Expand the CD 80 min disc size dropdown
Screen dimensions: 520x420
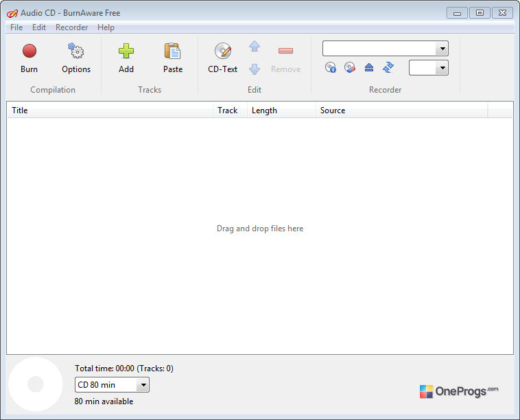(143, 385)
